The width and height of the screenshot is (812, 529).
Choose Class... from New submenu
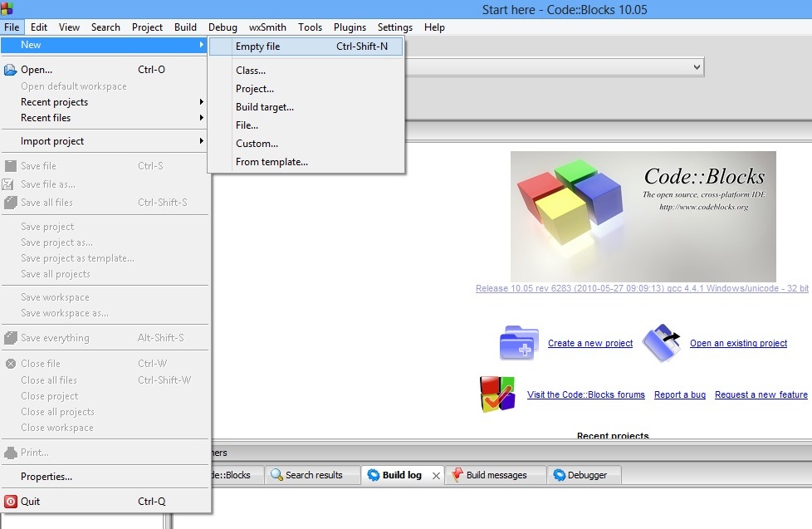pyautogui.click(x=306, y=70)
